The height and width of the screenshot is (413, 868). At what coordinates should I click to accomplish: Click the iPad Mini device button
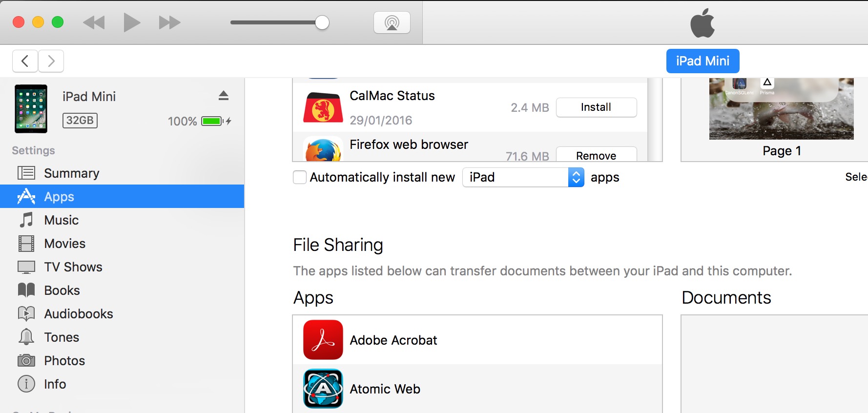703,61
